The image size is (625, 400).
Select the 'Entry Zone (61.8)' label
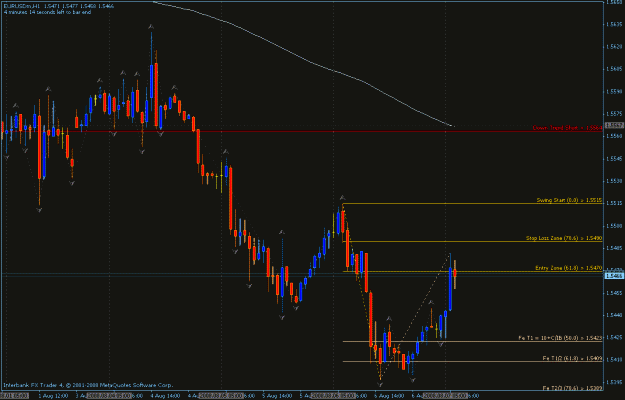tap(568, 268)
